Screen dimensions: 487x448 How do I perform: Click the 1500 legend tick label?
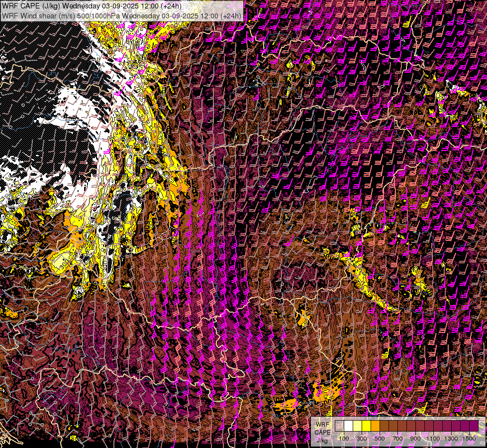point(469,439)
